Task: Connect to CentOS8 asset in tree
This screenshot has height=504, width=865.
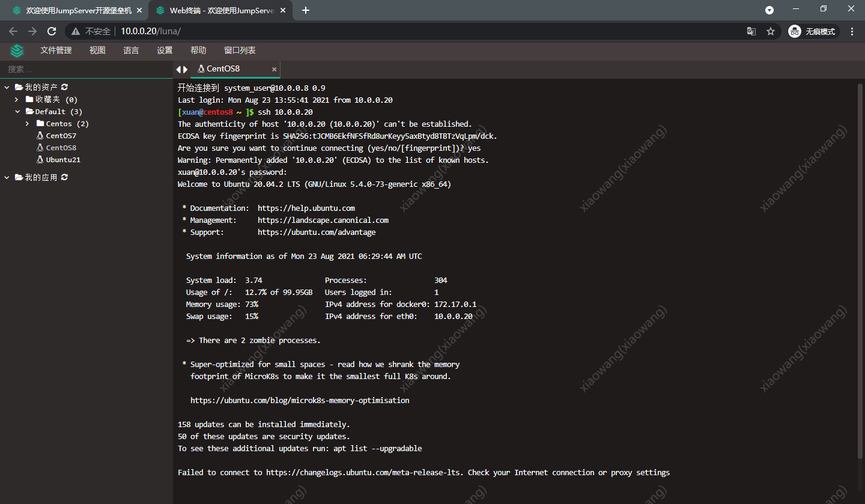Action: (x=61, y=148)
